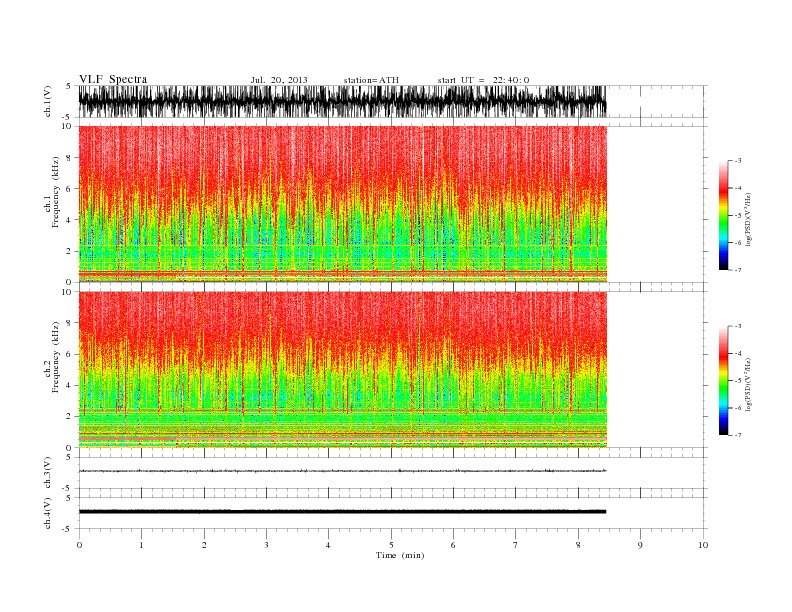The height and width of the screenshot is (612, 792).
Task: Click the ch.1 color bar 'log(PSD)(V²/Hz)' label
Action: click(x=749, y=220)
